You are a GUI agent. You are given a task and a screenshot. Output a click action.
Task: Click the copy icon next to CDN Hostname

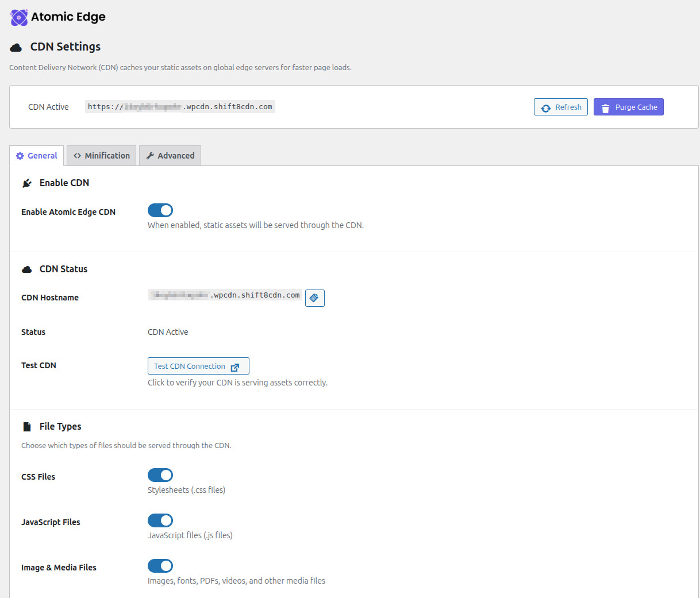pos(314,298)
